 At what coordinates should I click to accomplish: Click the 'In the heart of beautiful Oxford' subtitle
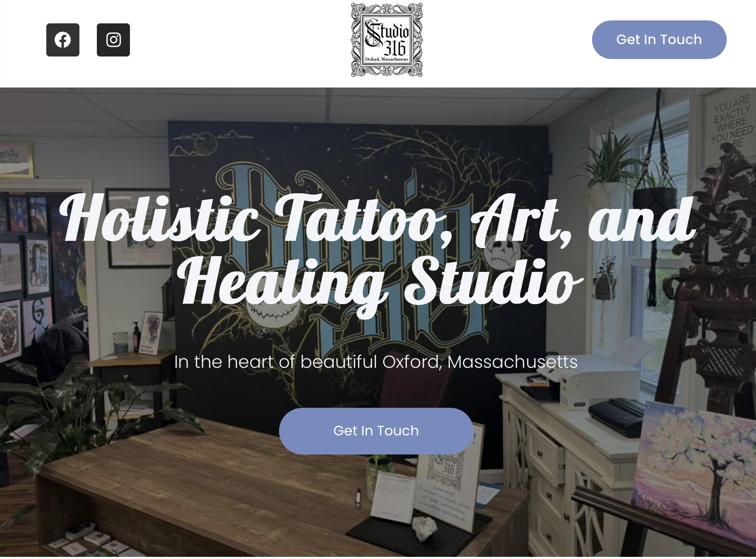coord(376,362)
